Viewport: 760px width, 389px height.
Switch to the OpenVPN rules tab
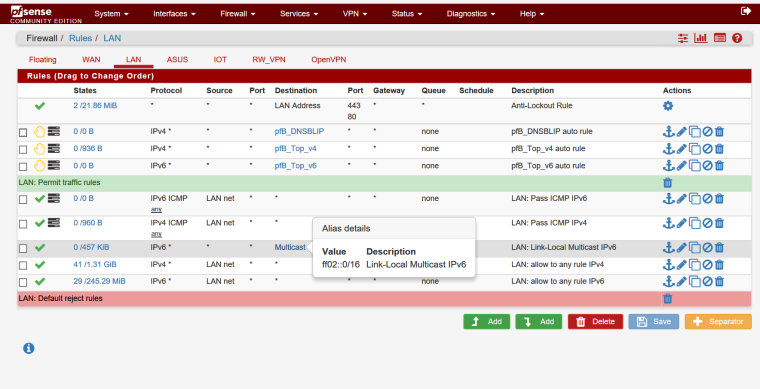tap(329, 60)
